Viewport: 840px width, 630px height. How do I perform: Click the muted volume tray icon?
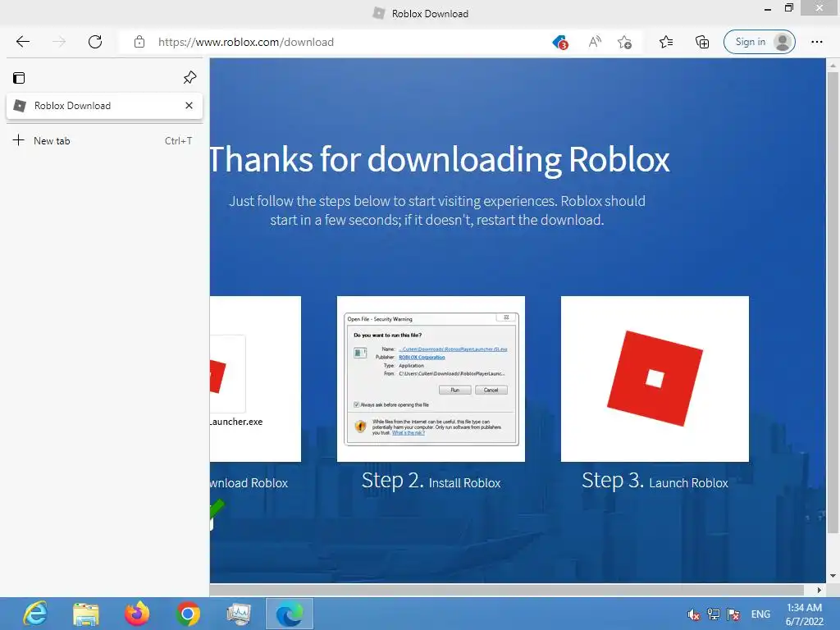click(694, 614)
